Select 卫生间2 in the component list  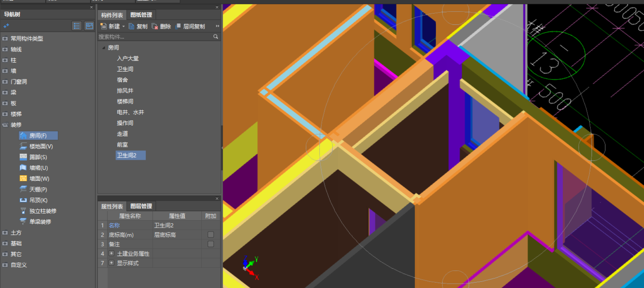coord(131,155)
